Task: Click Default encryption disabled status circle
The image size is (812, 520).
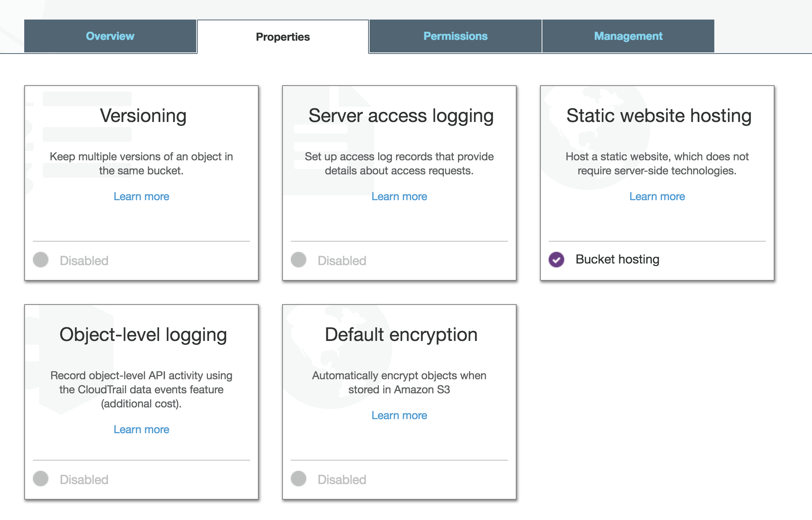Action: click(299, 479)
